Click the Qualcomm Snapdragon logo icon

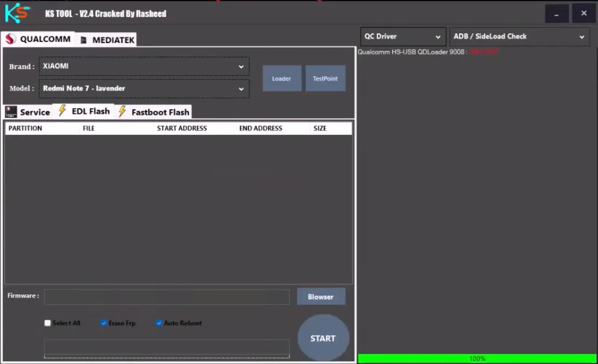coord(10,39)
